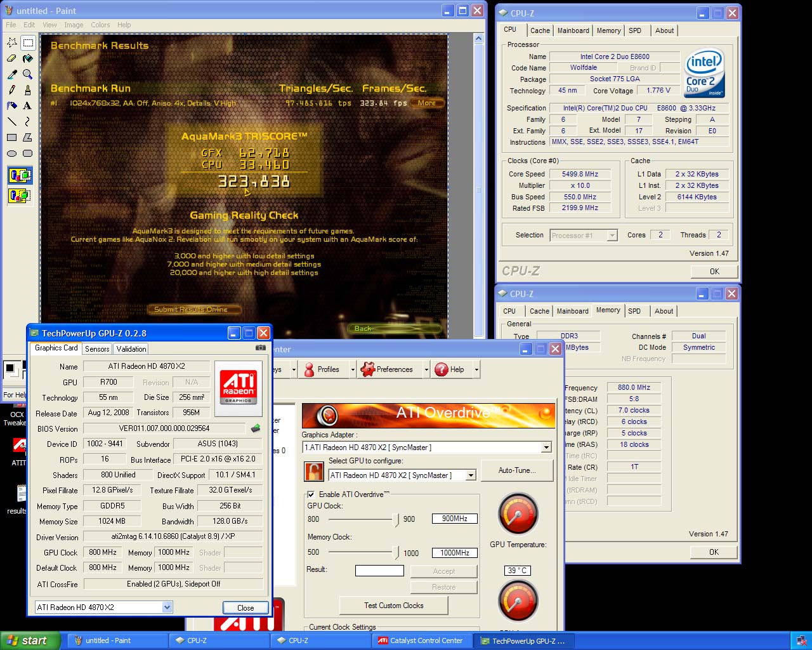812x650 pixels.
Task: Click Paint vertical scrollbar up arrow
Action: [479, 38]
